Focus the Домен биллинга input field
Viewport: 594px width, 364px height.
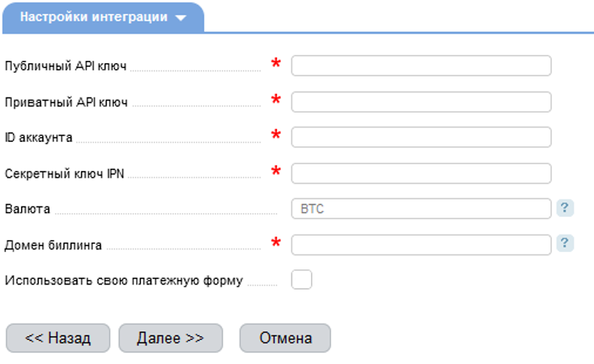[421, 245]
